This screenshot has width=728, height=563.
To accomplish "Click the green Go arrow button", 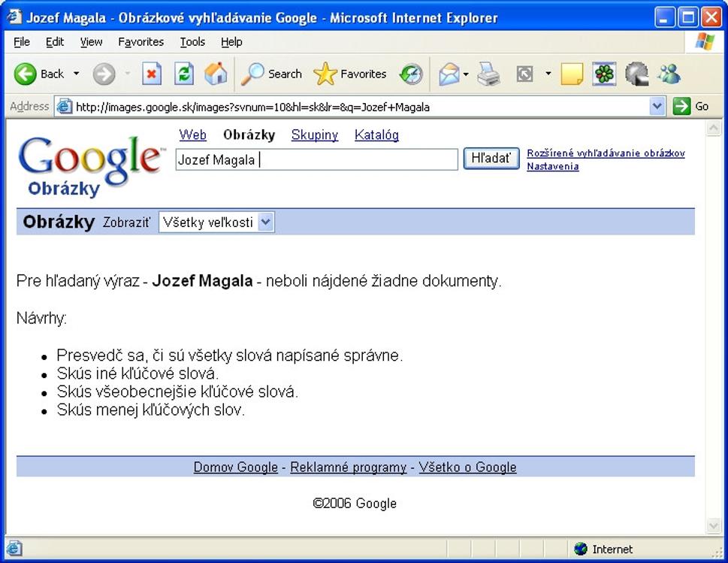I will click(x=681, y=107).
